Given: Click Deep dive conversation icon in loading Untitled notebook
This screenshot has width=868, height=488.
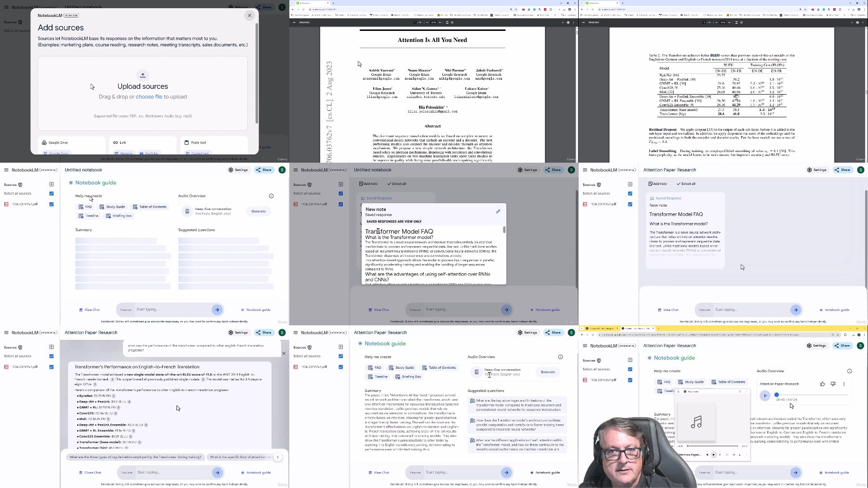Looking at the screenshot, I should tap(187, 211).
